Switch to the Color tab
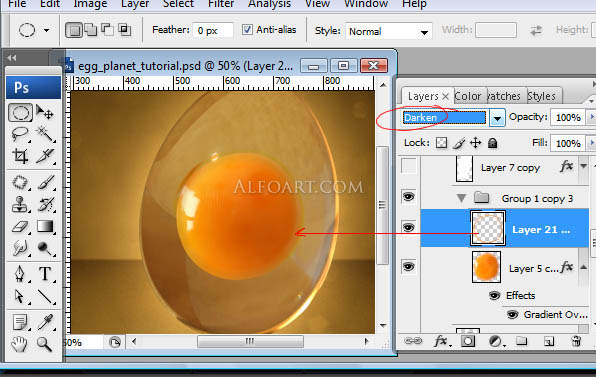The image size is (596, 377). [x=468, y=96]
